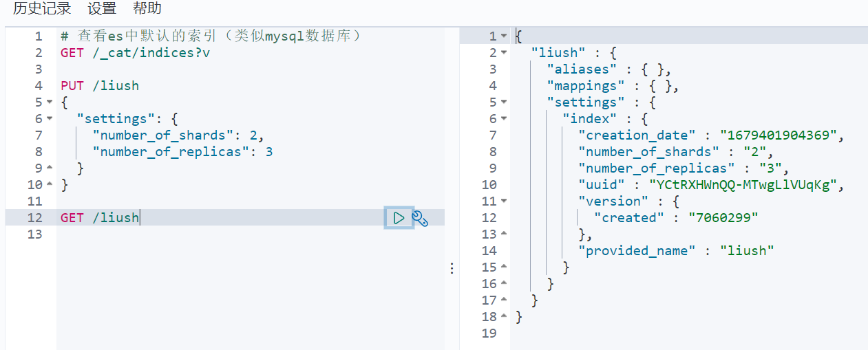
Task: Run the GET /liush request
Action: [399, 218]
